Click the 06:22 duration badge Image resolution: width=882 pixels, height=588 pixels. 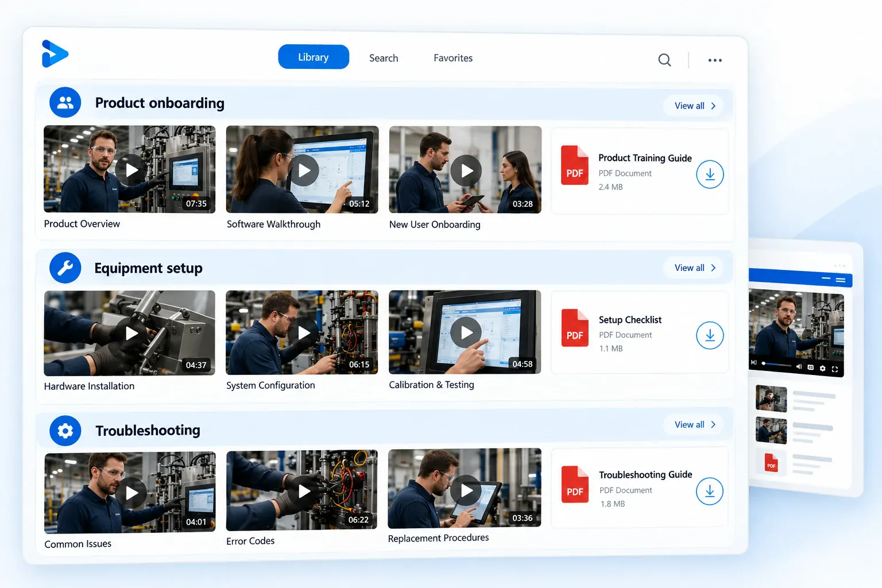pos(358,520)
